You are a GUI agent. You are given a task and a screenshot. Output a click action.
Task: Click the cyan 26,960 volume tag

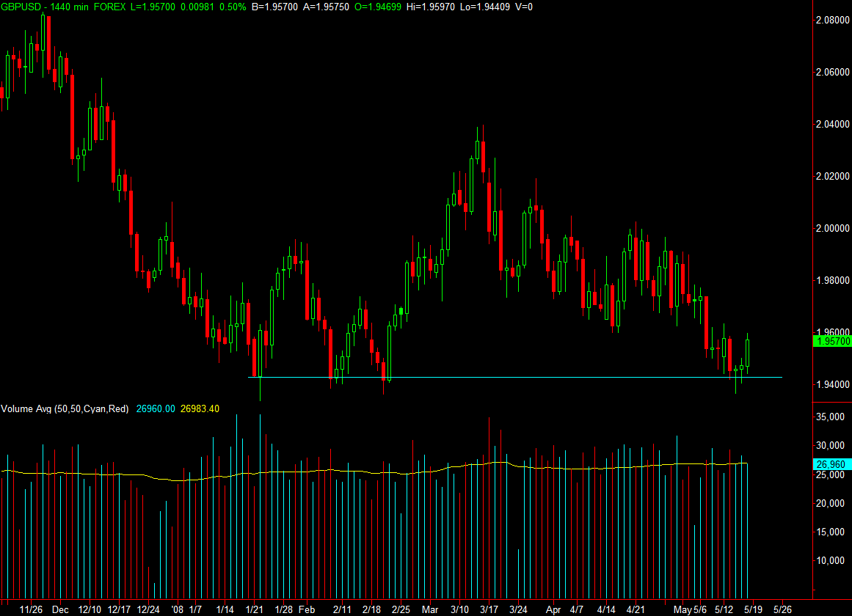[x=832, y=464]
